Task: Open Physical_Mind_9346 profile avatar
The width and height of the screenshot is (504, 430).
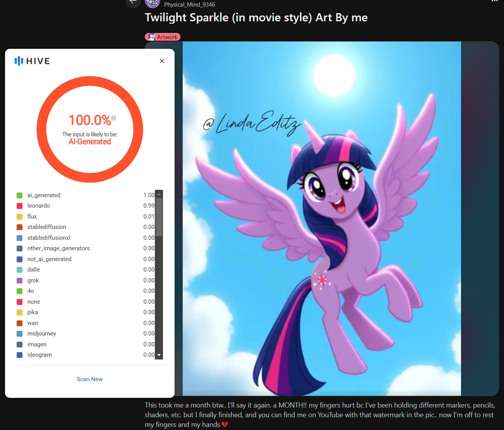Action: click(153, 3)
